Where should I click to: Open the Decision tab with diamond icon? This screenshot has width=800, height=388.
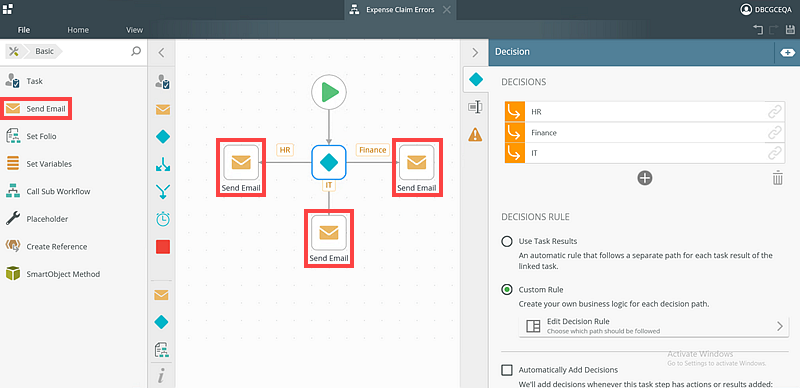(476, 79)
